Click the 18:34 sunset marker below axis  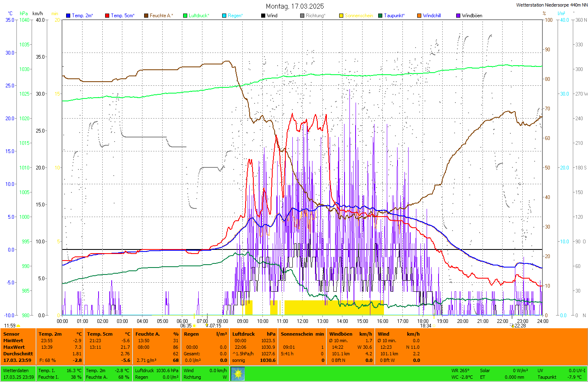pos(425,326)
